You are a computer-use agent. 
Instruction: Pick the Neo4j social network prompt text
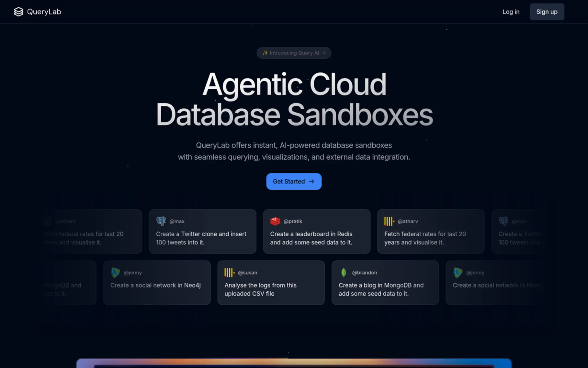155,285
